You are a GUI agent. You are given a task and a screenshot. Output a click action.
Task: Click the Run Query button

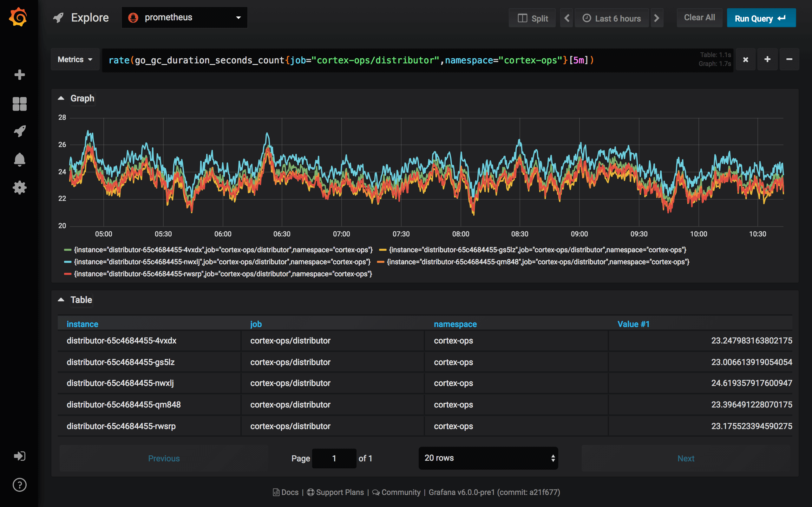[761, 19]
